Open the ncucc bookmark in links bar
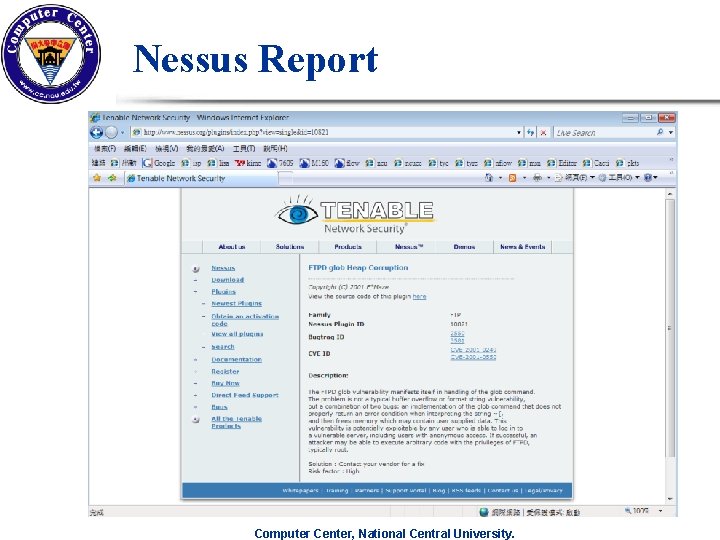 pos(408,163)
